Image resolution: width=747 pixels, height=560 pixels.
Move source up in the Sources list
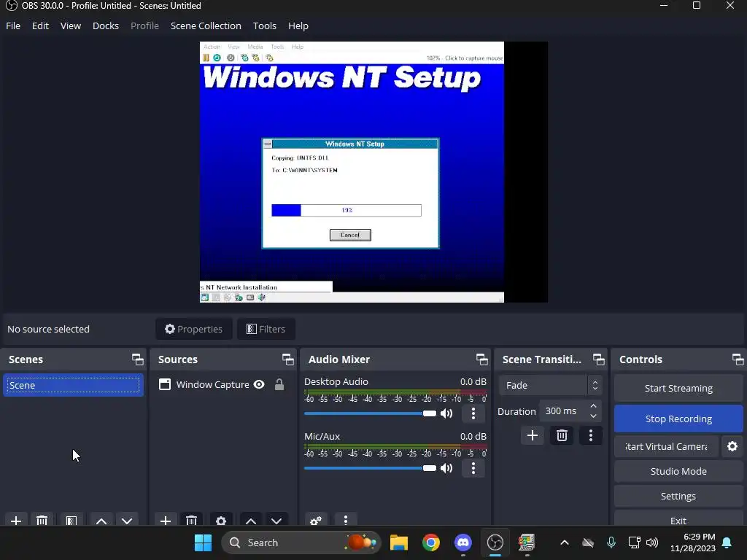[x=251, y=521]
